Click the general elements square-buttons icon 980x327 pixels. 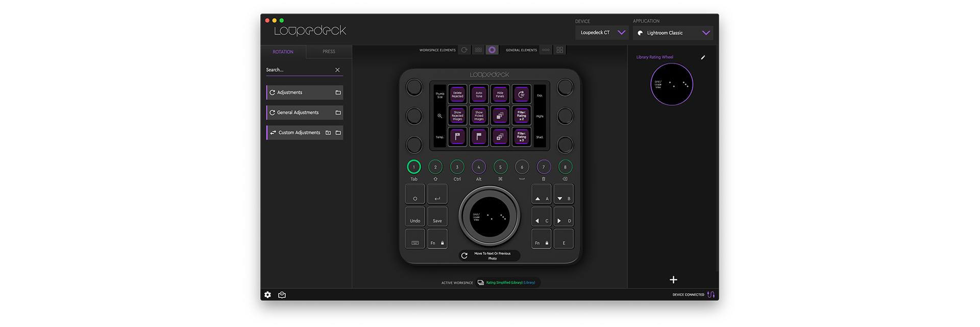point(560,50)
